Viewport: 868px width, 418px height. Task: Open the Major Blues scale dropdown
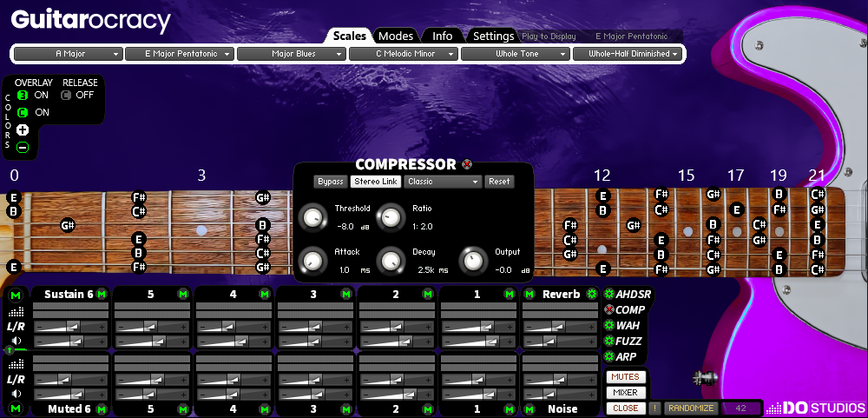pos(292,54)
